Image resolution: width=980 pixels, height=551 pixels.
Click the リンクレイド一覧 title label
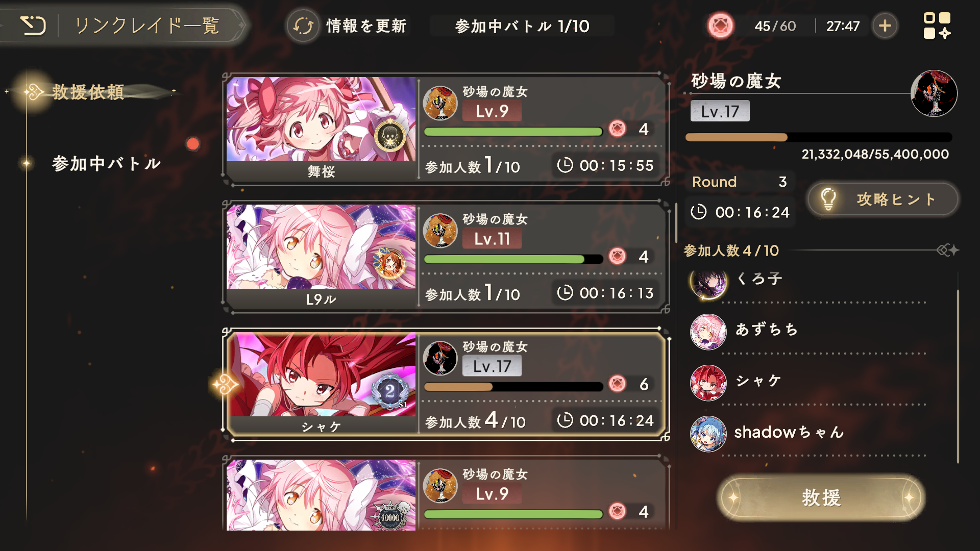pyautogui.click(x=148, y=26)
